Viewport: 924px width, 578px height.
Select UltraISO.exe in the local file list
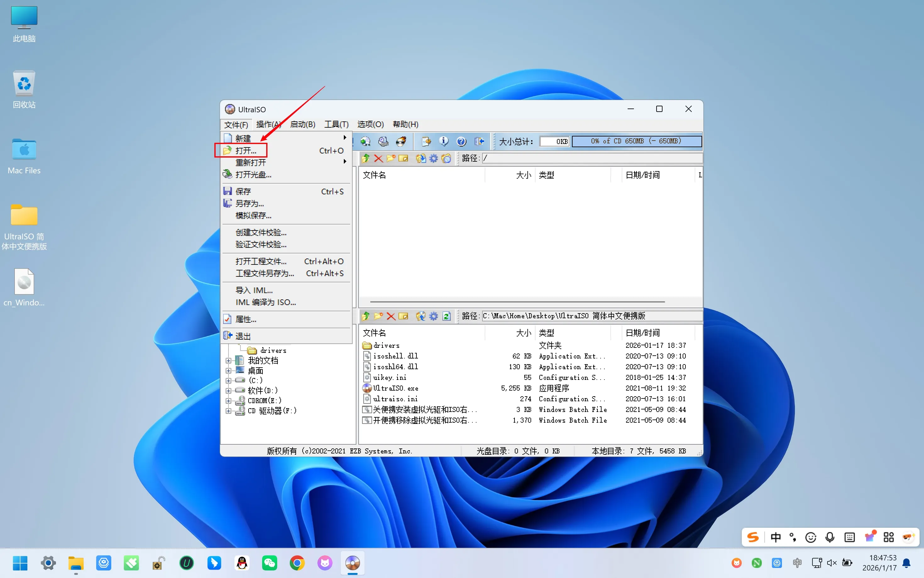pos(395,388)
